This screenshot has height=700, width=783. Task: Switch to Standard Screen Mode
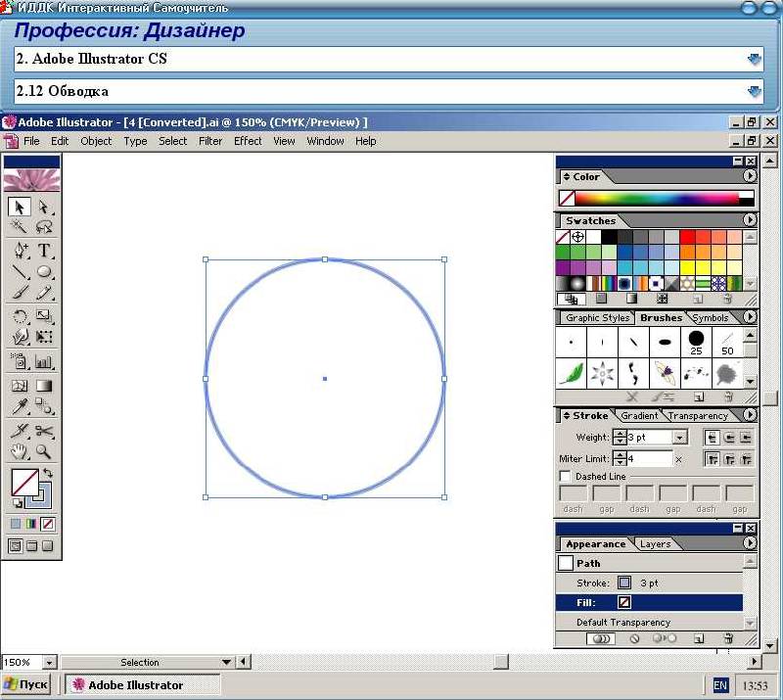click(x=16, y=546)
